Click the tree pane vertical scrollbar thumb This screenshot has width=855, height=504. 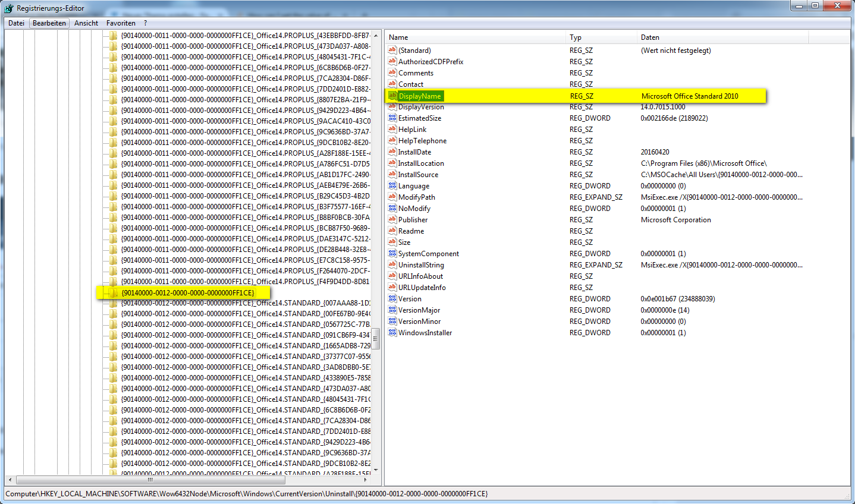pyautogui.click(x=376, y=338)
